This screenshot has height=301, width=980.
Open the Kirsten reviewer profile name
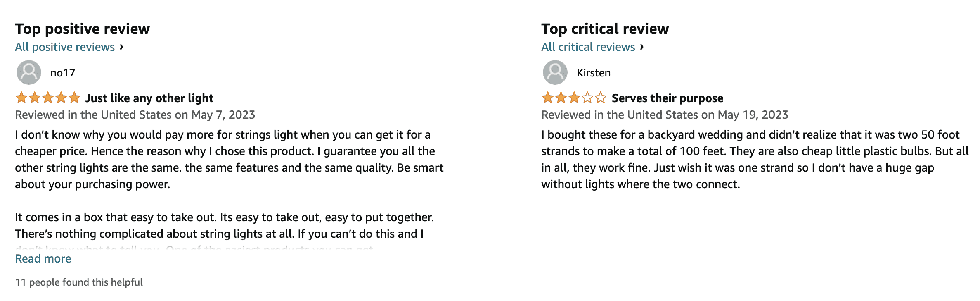593,73
